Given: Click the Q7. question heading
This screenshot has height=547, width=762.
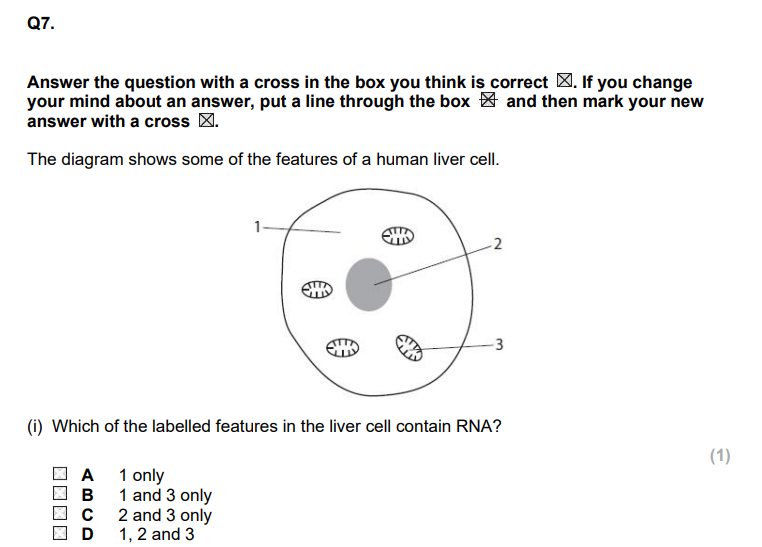Looking at the screenshot, I should click(x=41, y=23).
